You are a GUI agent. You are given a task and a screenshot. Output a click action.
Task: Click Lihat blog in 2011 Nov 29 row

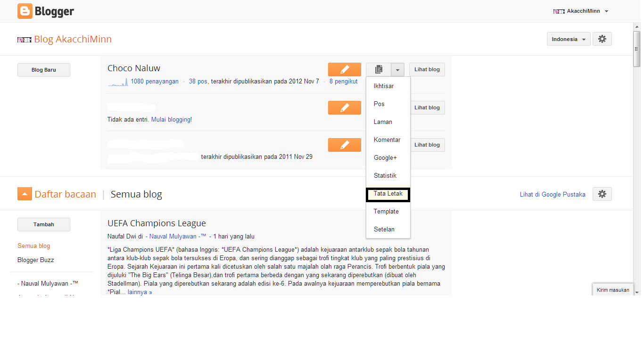point(428,145)
